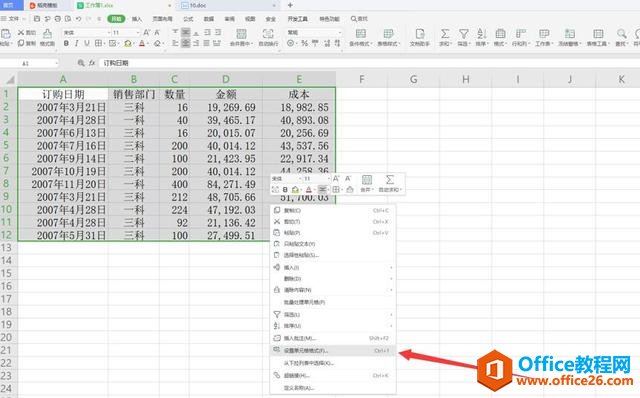Viewport: 640px width, 398px height.
Task: Click cell containing 18,982.85
Action: pyautogui.click(x=299, y=107)
